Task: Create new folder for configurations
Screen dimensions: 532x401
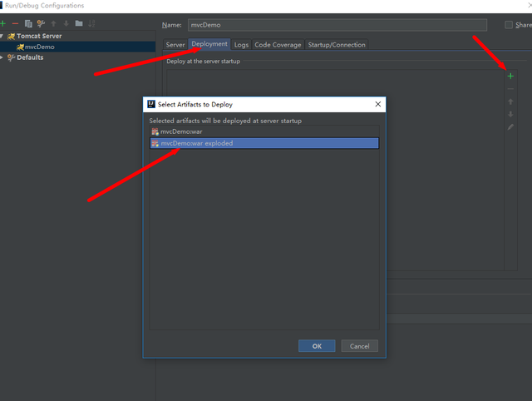Action: (x=79, y=23)
